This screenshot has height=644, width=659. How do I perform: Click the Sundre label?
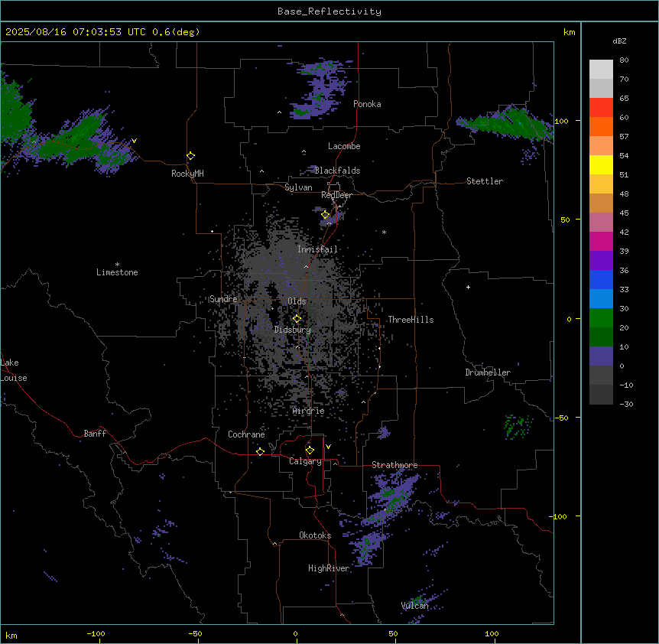(x=223, y=299)
